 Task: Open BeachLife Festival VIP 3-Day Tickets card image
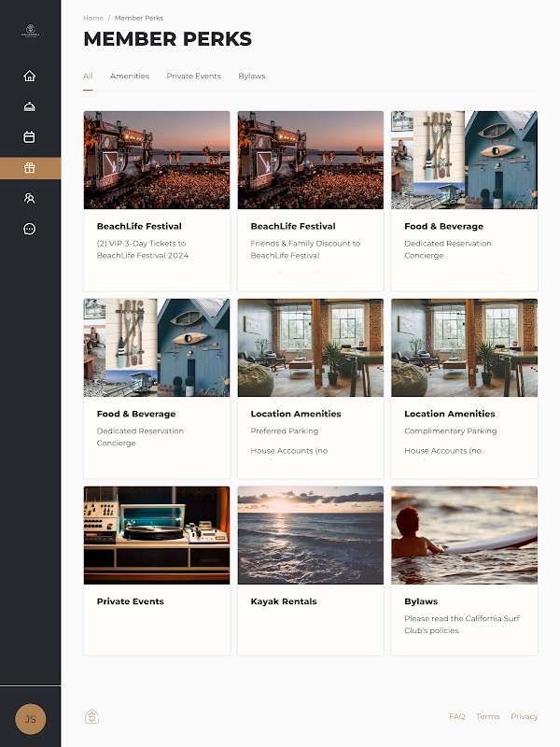[x=157, y=160]
